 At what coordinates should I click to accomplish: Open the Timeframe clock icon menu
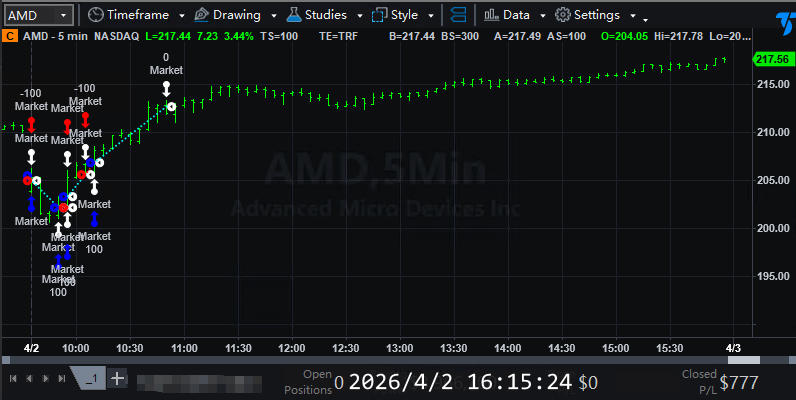pyautogui.click(x=95, y=15)
